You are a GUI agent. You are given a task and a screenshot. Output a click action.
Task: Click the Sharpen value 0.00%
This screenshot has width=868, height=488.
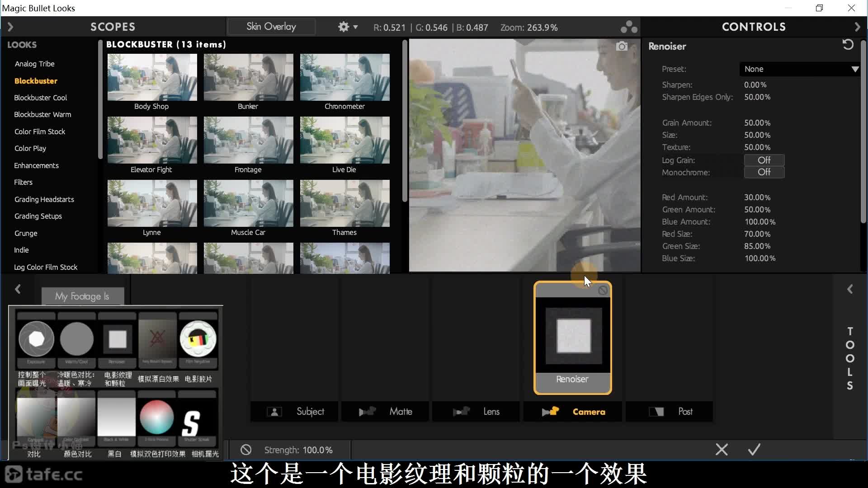click(x=755, y=85)
